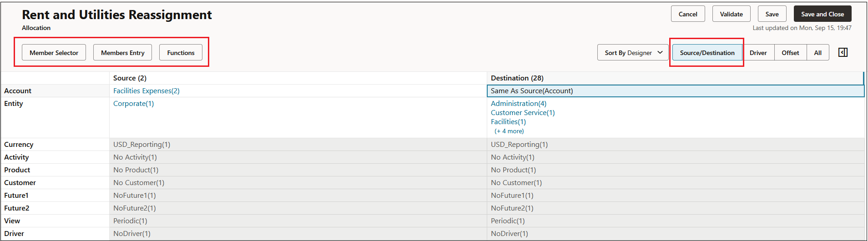Open the Customer Service(1) destination link

point(523,113)
